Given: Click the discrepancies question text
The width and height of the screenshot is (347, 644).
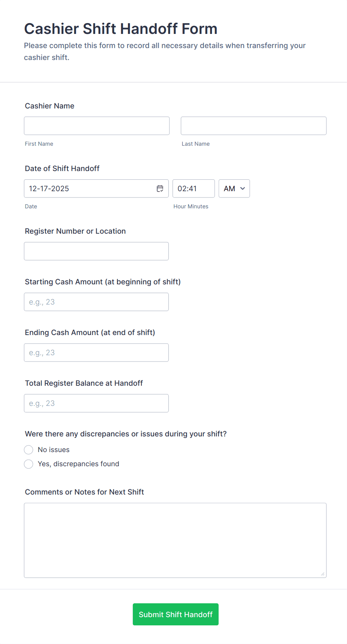Looking at the screenshot, I should [125, 433].
